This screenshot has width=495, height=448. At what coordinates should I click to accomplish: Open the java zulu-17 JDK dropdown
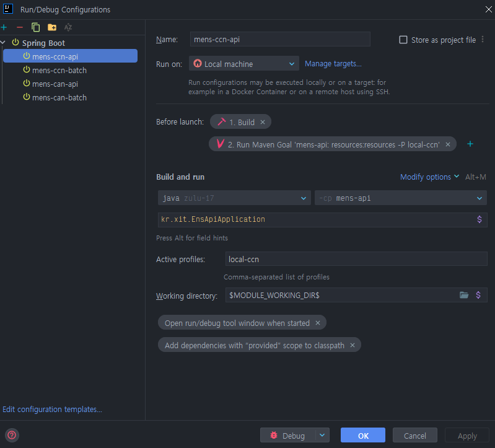(x=234, y=198)
